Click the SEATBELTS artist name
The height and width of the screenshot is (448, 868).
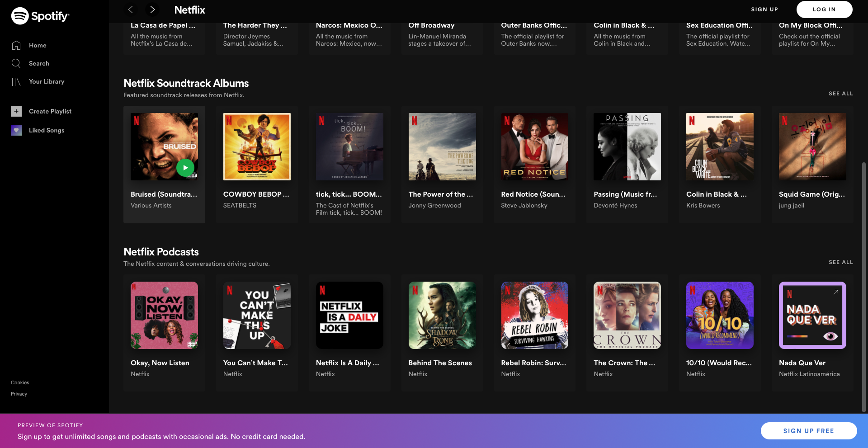pyautogui.click(x=240, y=205)
